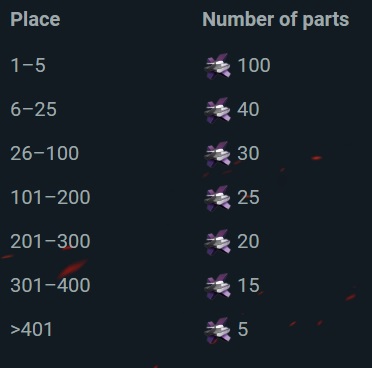Click the 301–400 place range
Image resolution: width=372 pixels, height=368 pixels.
[50, 285]
